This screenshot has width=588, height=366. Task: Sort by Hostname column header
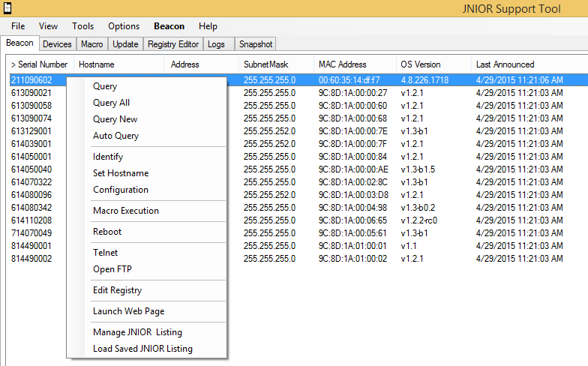[x=118, y=64]
